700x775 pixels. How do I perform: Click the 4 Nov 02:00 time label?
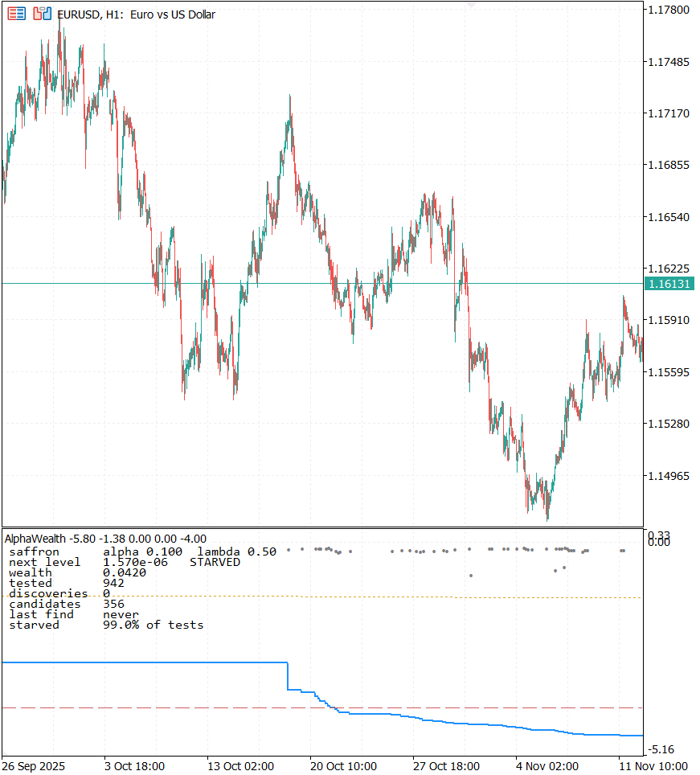547,766
